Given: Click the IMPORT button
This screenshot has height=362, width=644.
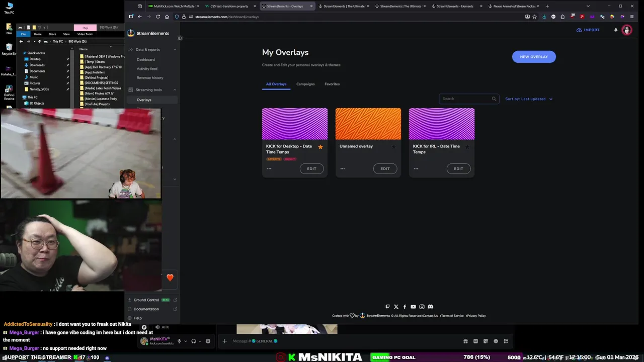Looking at the screenshot, I should pos(588,30).
